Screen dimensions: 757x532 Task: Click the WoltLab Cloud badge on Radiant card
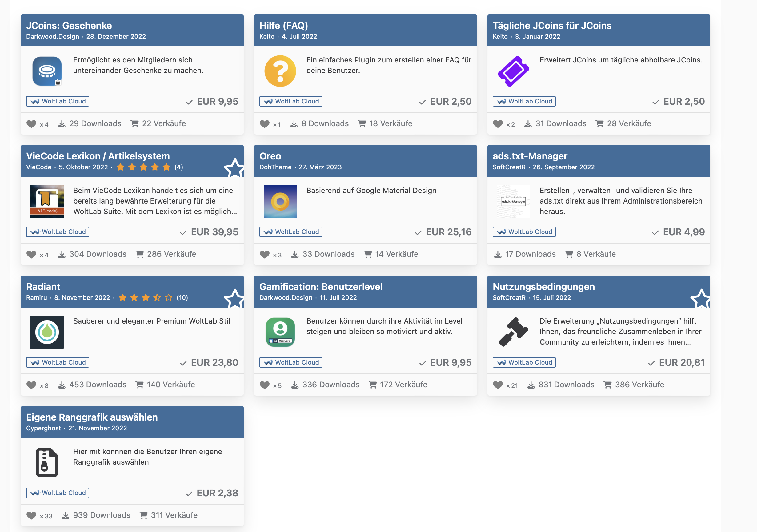pos(58,362)
